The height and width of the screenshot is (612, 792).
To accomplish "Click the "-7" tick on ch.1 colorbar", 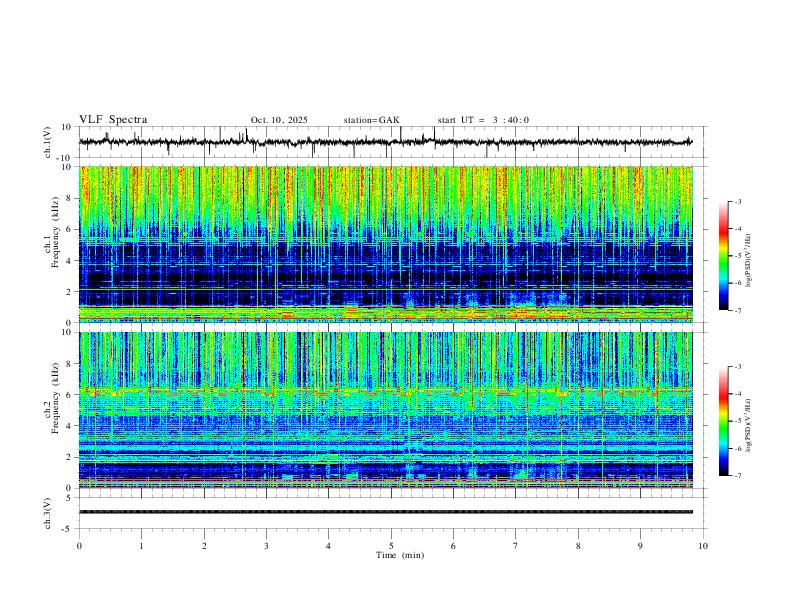I will pos(737,311).
